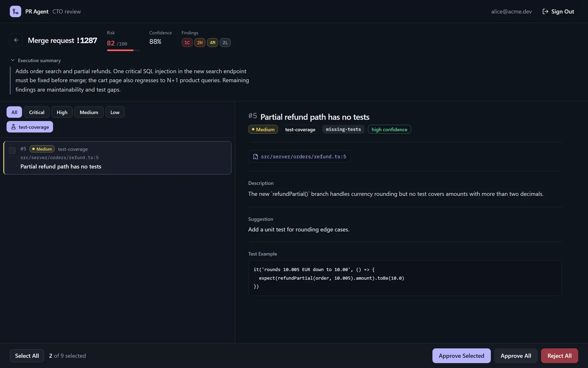Click Approve Selected button
Screen dimensions: 588x368
pyautogui.click(x=461, y=356)
